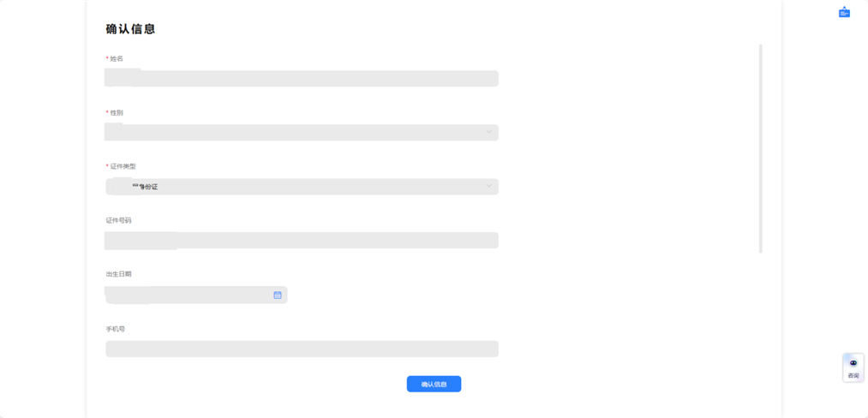Click the 确认信息 page heading
Screen dimensions: 868x418
click(130, 29)
